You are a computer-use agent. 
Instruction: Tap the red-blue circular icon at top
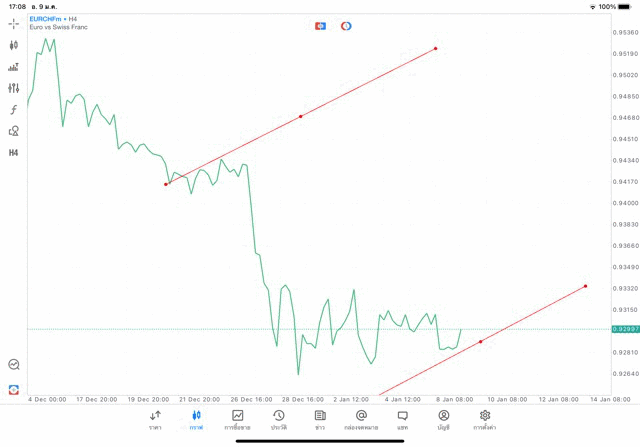click(346, 25)
